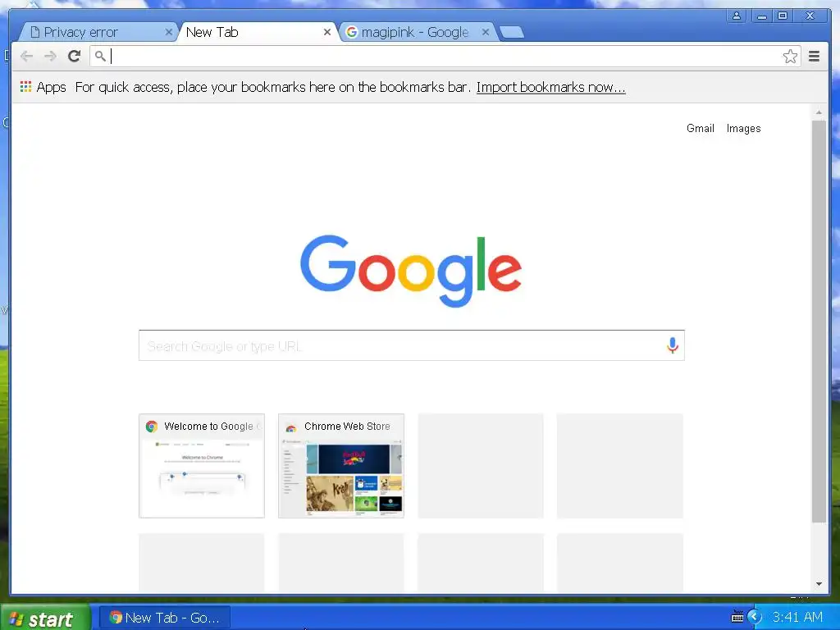This screenshot has width=840, height=630.
Task: Click the magnifier icon in address bar
Action: click(x=100, y=56)
